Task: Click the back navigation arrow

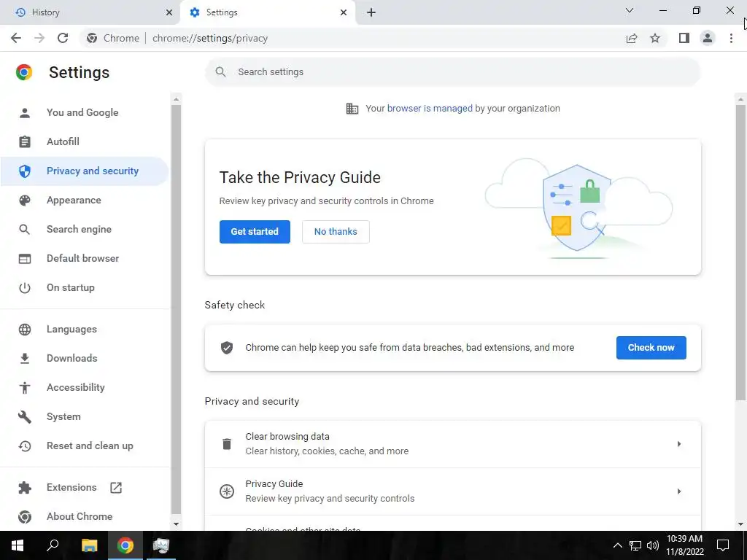Action: [x=16, y=38]
